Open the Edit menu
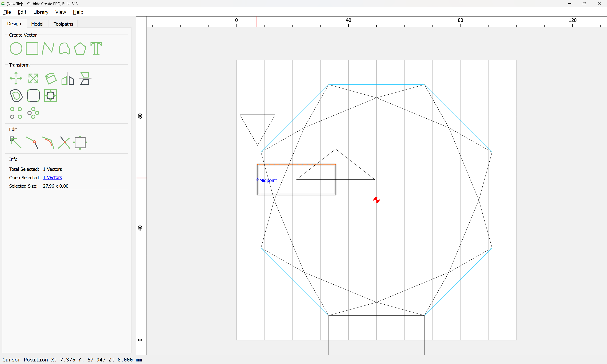607x364 pixels. (x=22, y=12)
